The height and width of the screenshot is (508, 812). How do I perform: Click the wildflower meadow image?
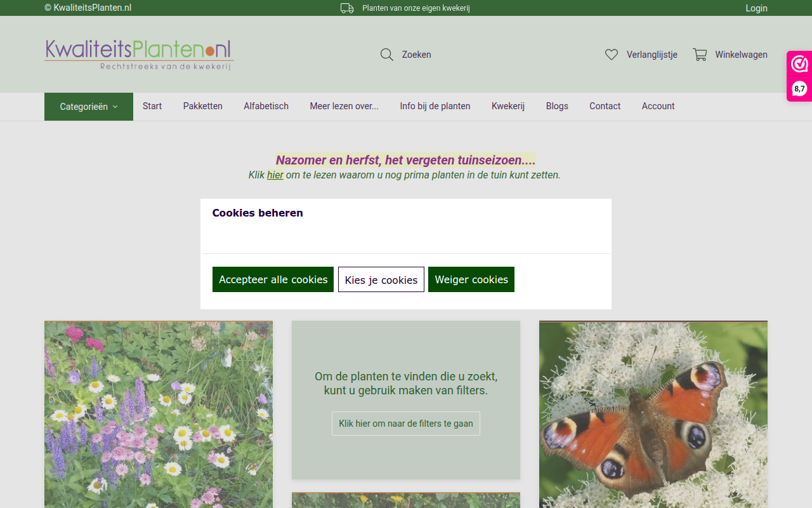point(159,414)
